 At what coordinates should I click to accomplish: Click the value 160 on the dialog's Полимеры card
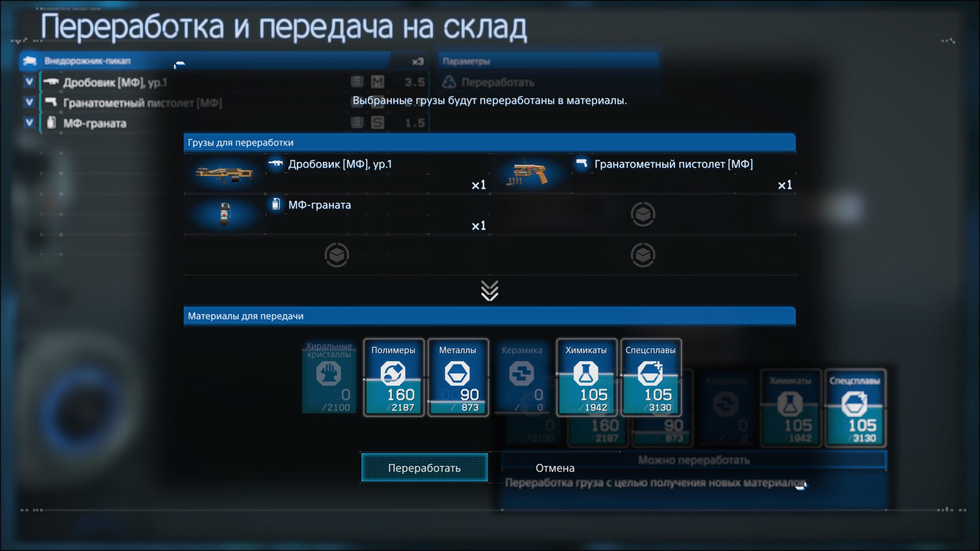click(401, 395)
